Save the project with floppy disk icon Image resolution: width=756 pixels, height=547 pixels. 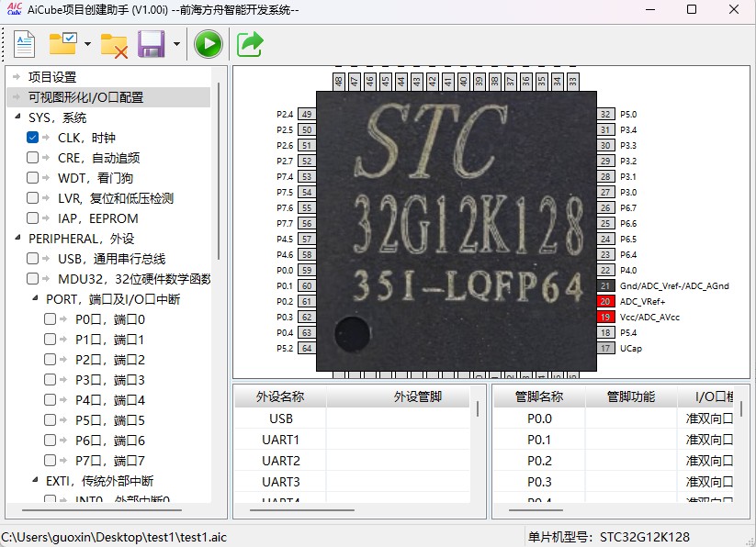[x=152, y=44]
